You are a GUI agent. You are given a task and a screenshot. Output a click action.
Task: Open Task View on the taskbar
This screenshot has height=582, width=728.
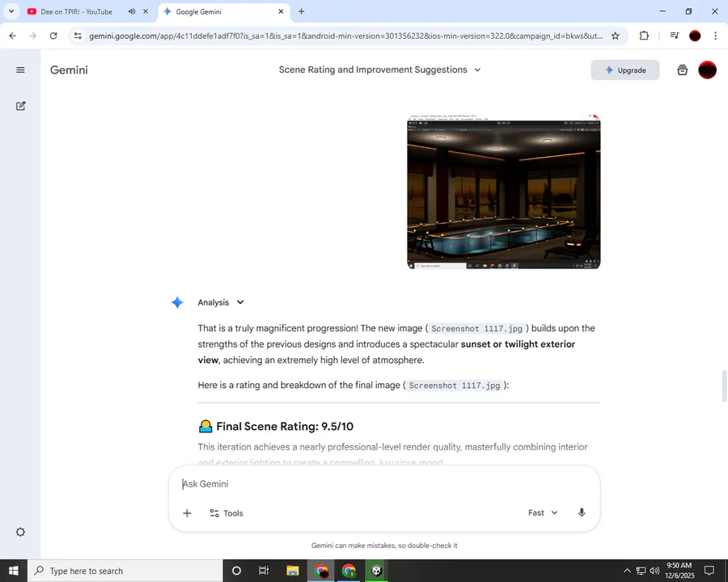(x=264, y=571)
